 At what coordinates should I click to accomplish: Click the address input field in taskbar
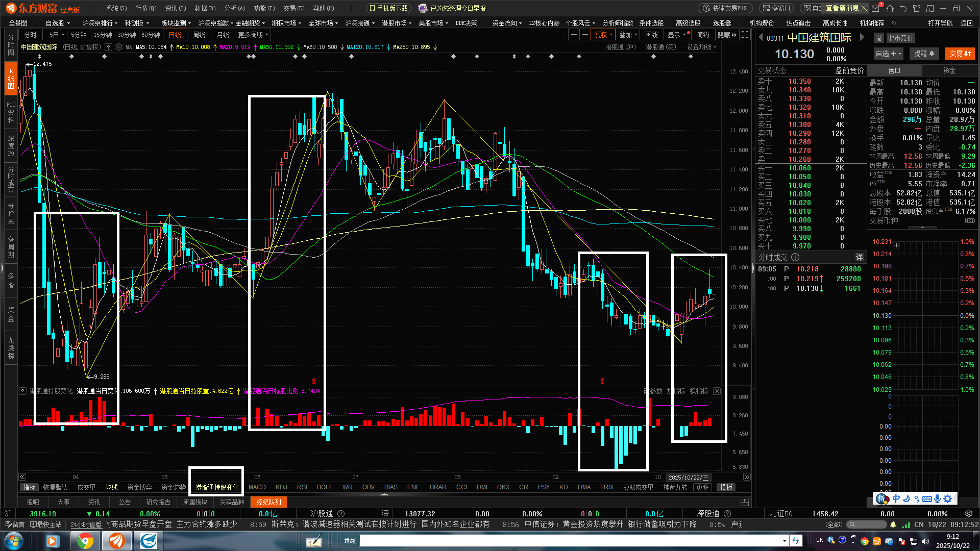coord(572,540)
